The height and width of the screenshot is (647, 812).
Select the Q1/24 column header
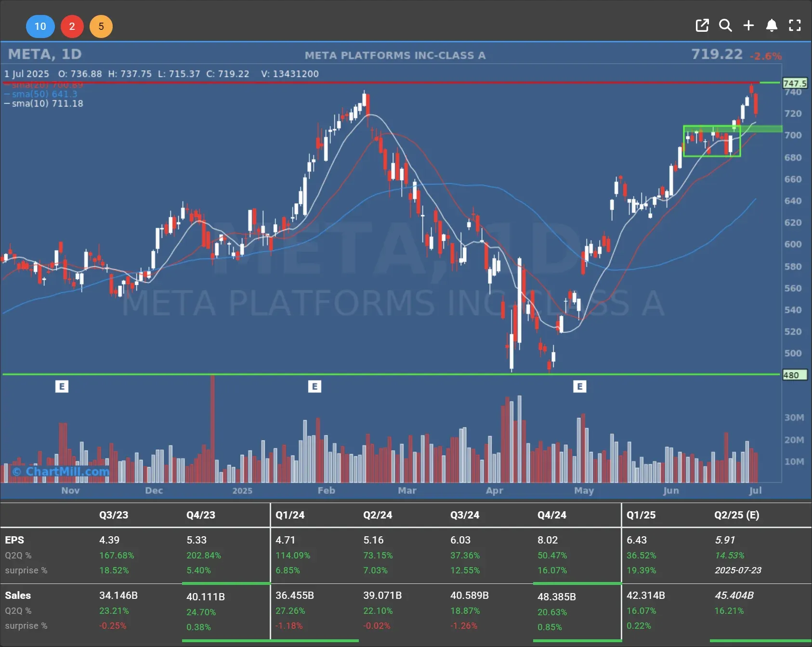[290, 515]
